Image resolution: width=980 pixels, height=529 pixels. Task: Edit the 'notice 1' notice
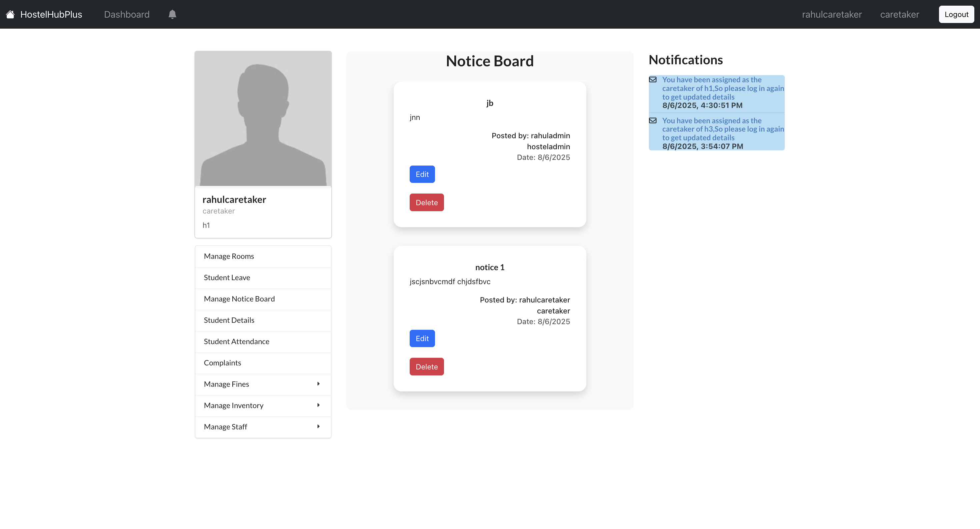422,338
